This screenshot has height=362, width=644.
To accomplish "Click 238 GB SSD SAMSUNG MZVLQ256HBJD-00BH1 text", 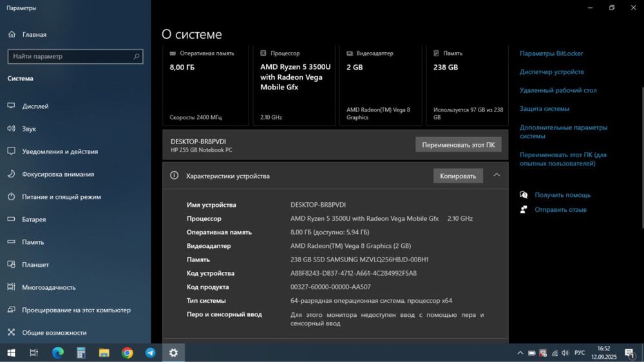I will 359,260.
